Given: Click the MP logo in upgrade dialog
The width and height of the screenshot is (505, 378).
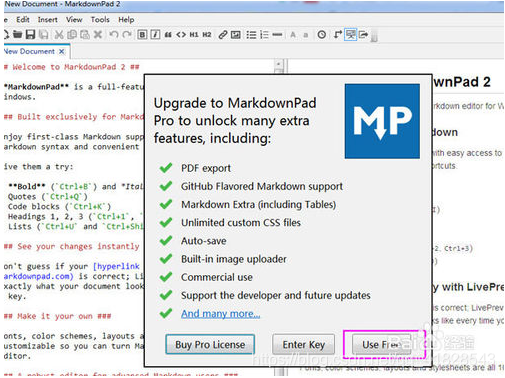Looking at the screenshot, I should [382, 121].
